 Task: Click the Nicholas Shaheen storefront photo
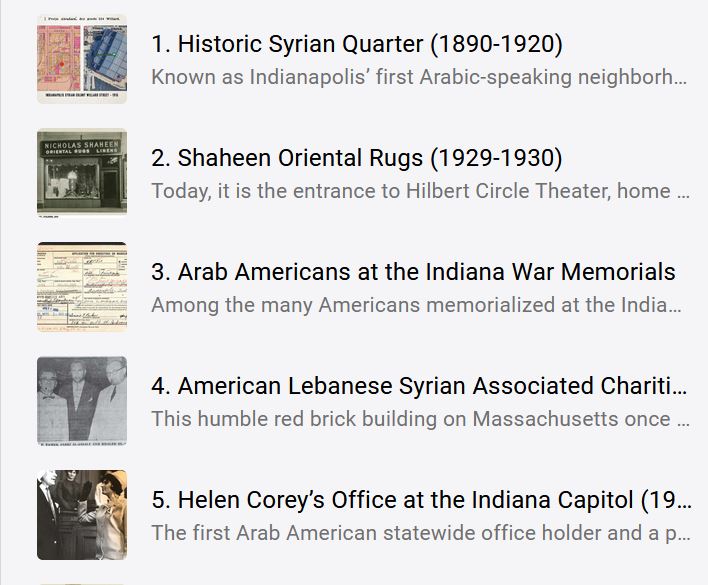[x=82, y=171]
